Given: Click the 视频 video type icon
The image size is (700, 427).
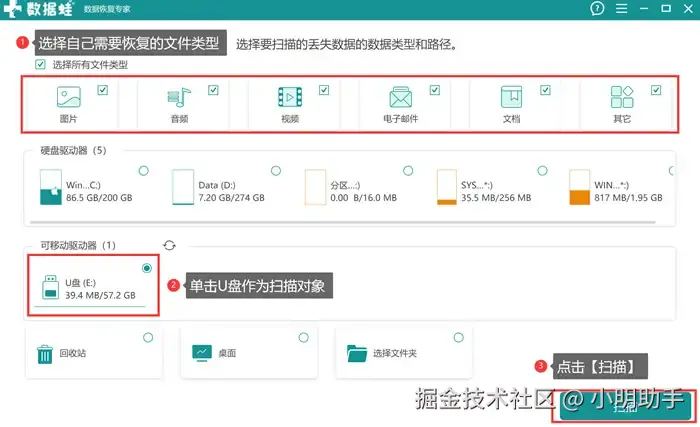Looking at the screenshot, I should (290, 97).
